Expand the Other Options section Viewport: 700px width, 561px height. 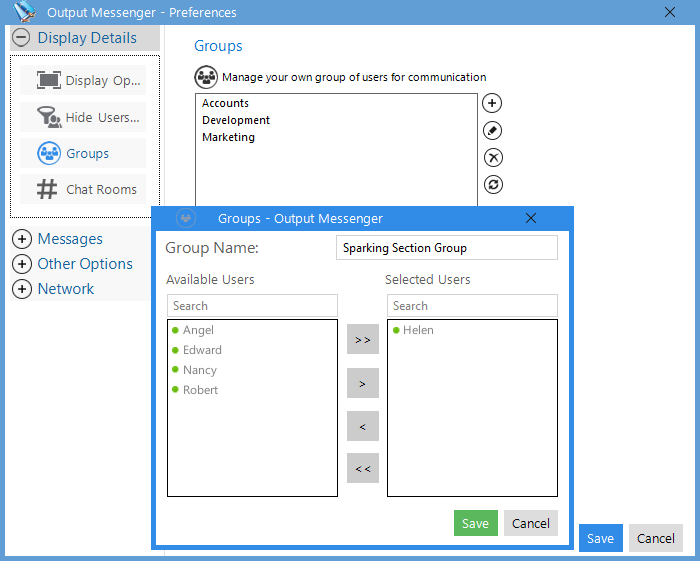click(x=22, y=264)
